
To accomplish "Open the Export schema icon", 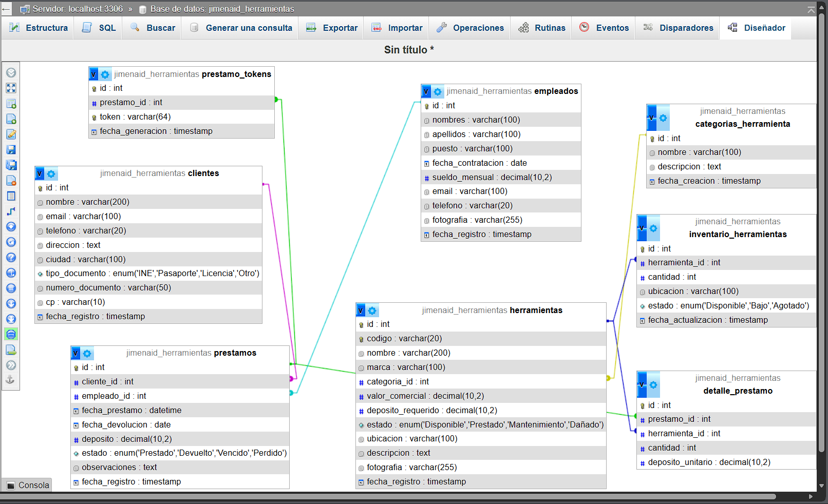I will click(x=11, y=350).
